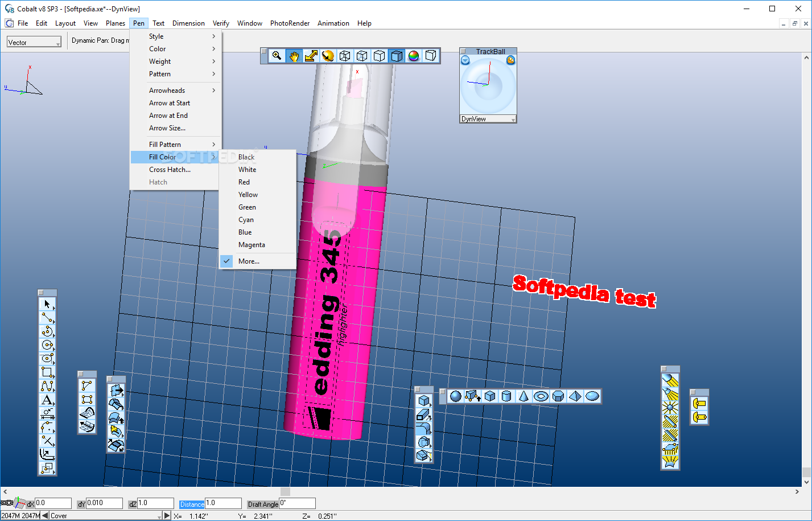Open the Planes menu
This screenshot has height=521, width=812.
(116, 23)
